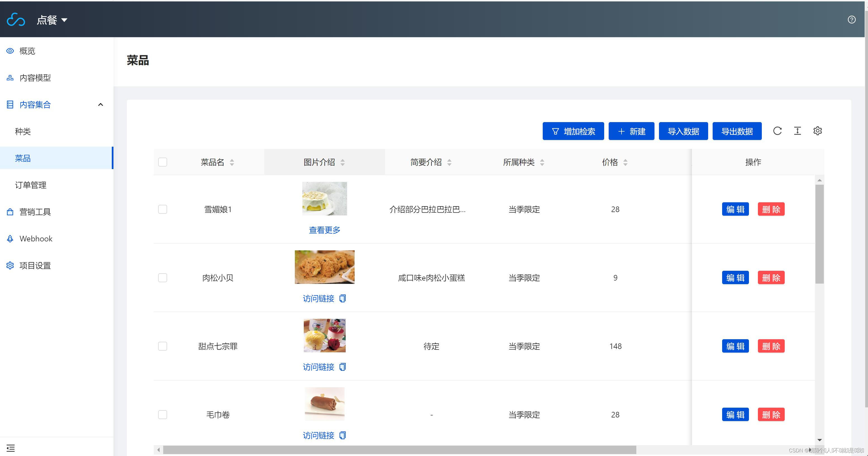868x456 pixels.
Task: Delete the 甜点七宗罪 row
Action: (771, 346)
